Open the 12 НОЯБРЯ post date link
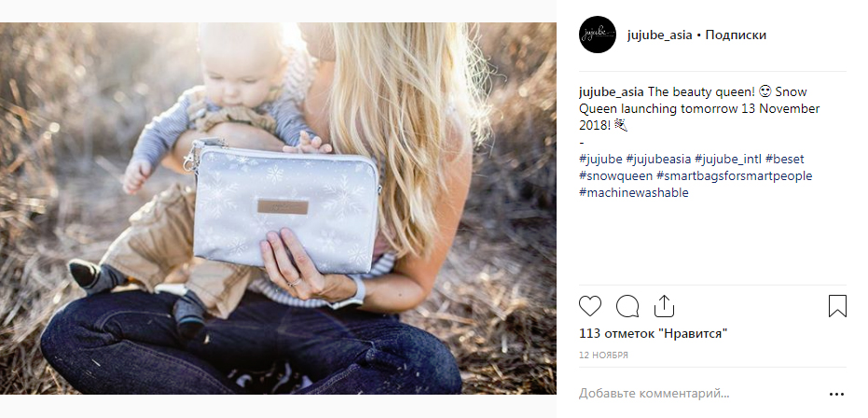Image resolution: width=868 pixels, height=418 pixels. point(603,355)
